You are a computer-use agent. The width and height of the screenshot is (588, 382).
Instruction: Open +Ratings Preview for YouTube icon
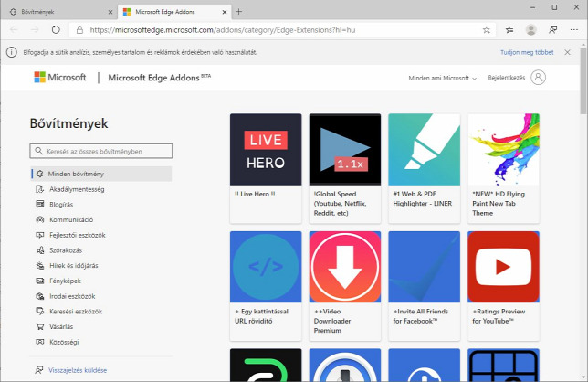pyautogui.click(x=504, y=267)
